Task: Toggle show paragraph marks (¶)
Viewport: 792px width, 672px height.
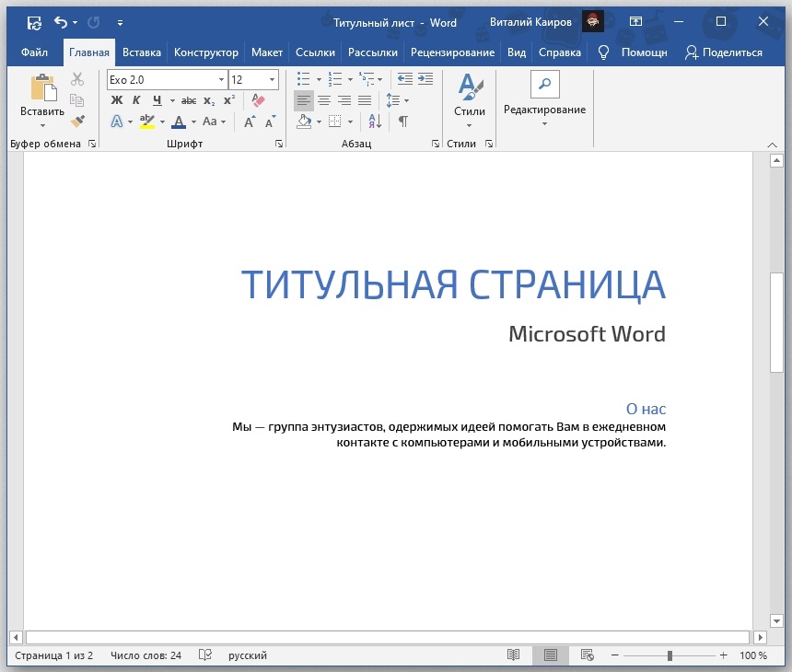Action: 402,122
